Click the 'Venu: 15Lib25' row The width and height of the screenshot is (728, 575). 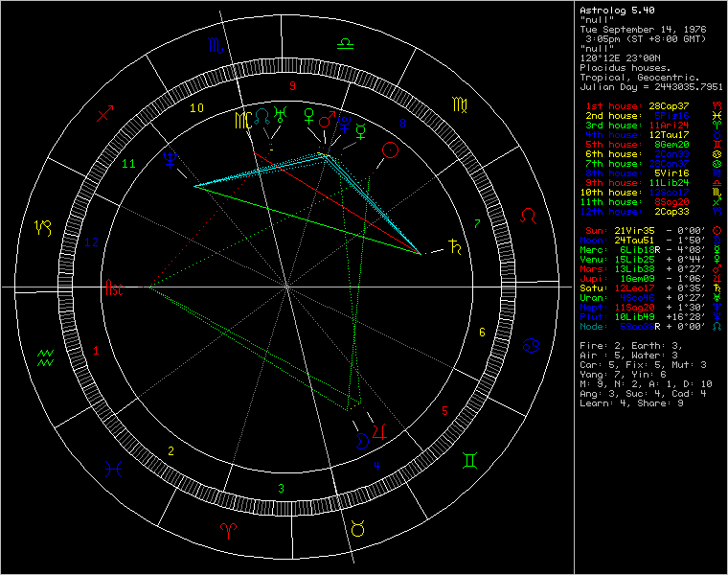pos(650,259)
